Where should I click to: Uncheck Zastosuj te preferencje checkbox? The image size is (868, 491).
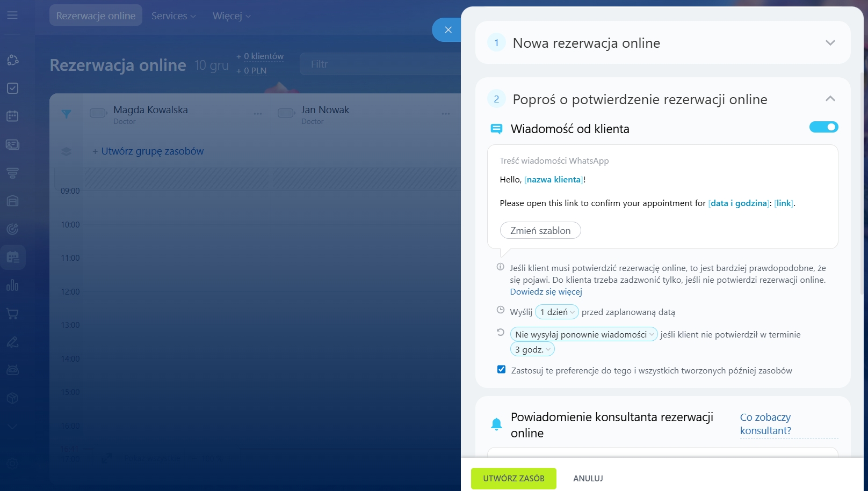(x=502, y=369)
